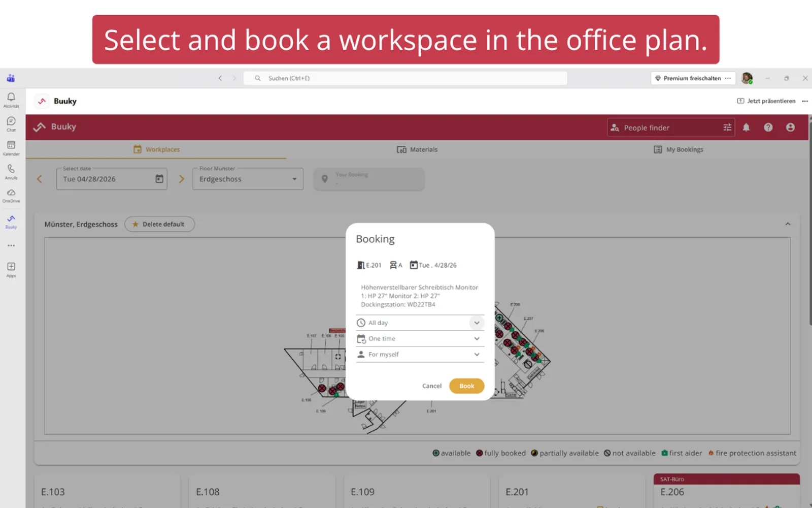
Task: Go to next day arrow
Action: [x=181, y=179]
